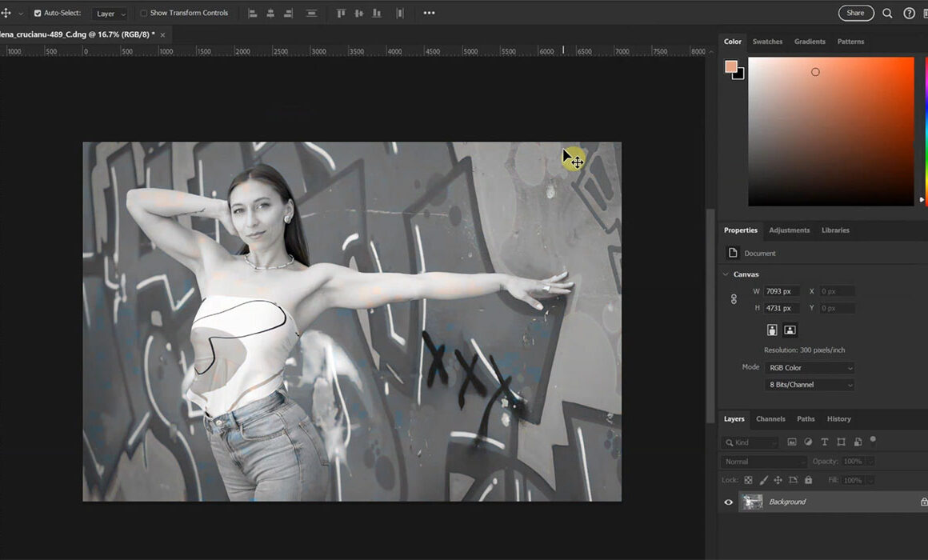Open the 8 Bits/Channel dropdown
The height and width of the screenshot is (560, 928).
pos(809,385)
